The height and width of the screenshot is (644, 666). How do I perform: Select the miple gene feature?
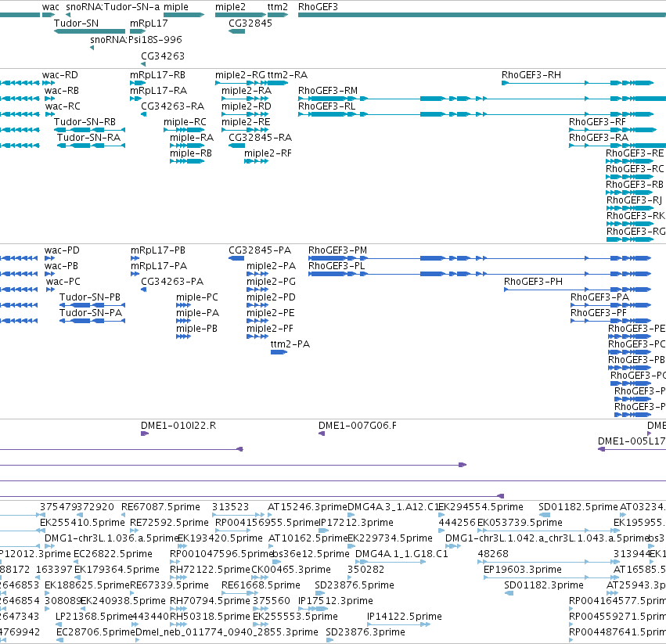click(x=184, y=15)
